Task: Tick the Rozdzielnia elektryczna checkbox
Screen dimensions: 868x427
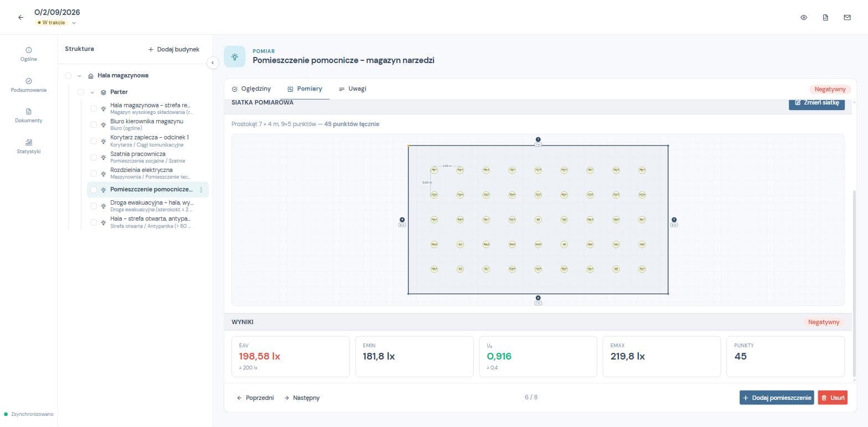Action: point(94,173)
